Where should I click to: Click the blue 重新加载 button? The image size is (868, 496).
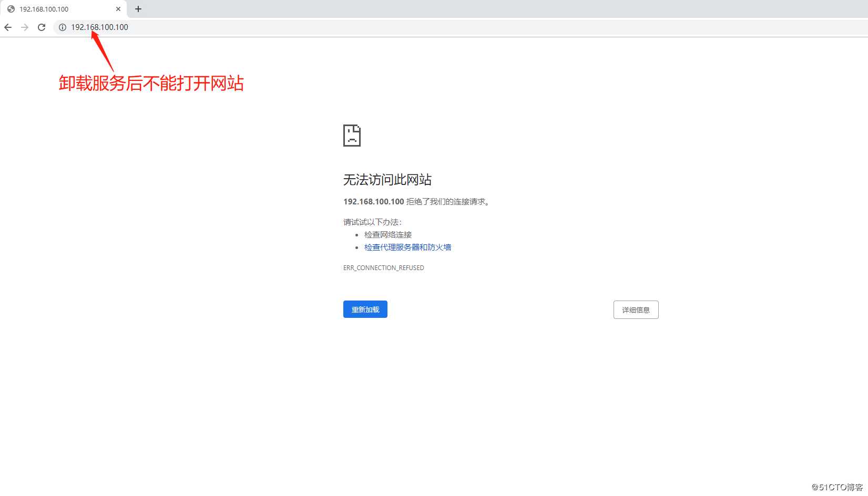pos(365,309)
